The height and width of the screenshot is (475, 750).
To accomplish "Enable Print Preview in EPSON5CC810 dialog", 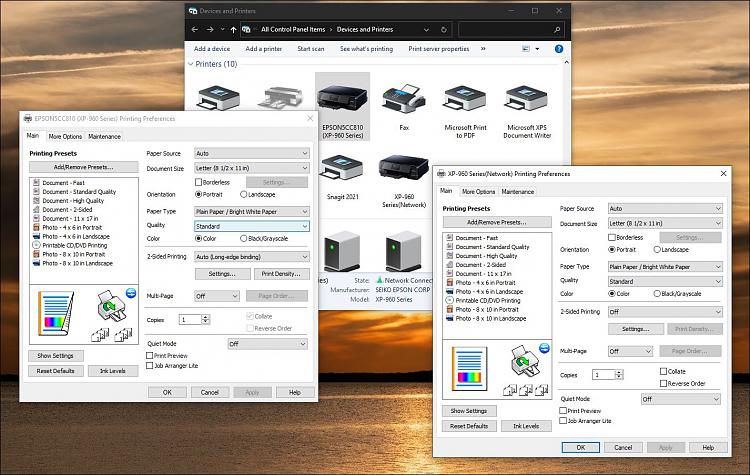I will point(150,355).
